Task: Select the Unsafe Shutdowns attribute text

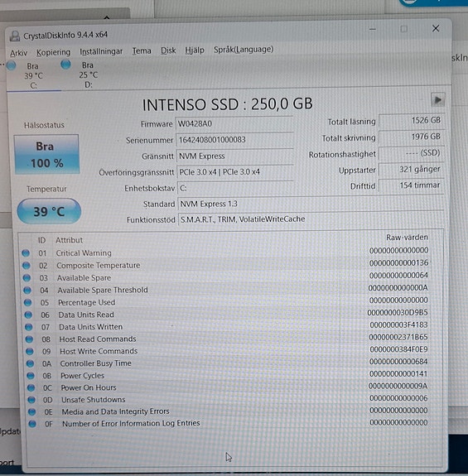Action: coord(94,400)
